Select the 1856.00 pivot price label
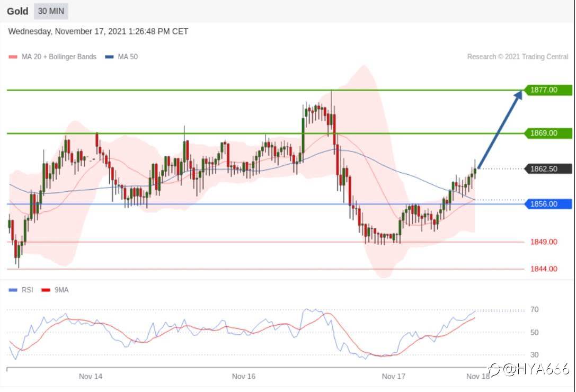 (x=548, y=204)
